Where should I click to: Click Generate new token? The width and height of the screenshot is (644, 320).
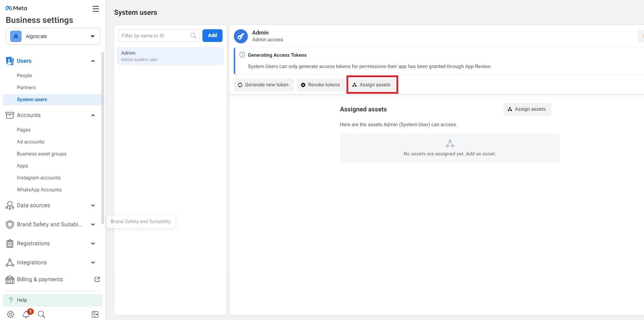264,85
